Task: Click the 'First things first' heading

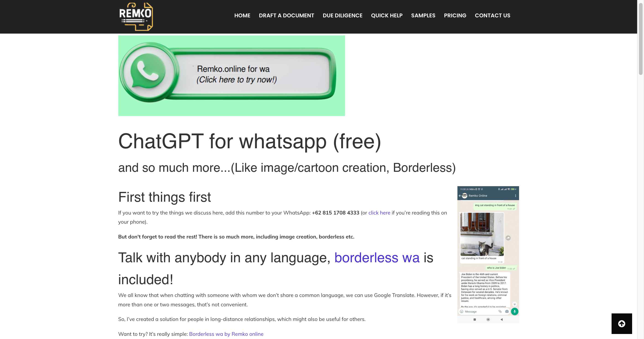Action: click(x=164, y=197)
